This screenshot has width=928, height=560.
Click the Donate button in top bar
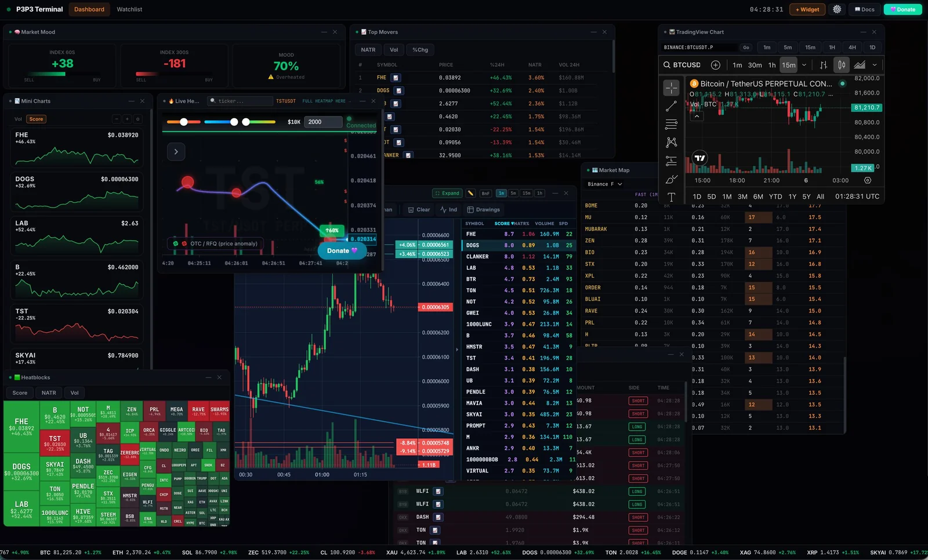[x=902, y=9]
